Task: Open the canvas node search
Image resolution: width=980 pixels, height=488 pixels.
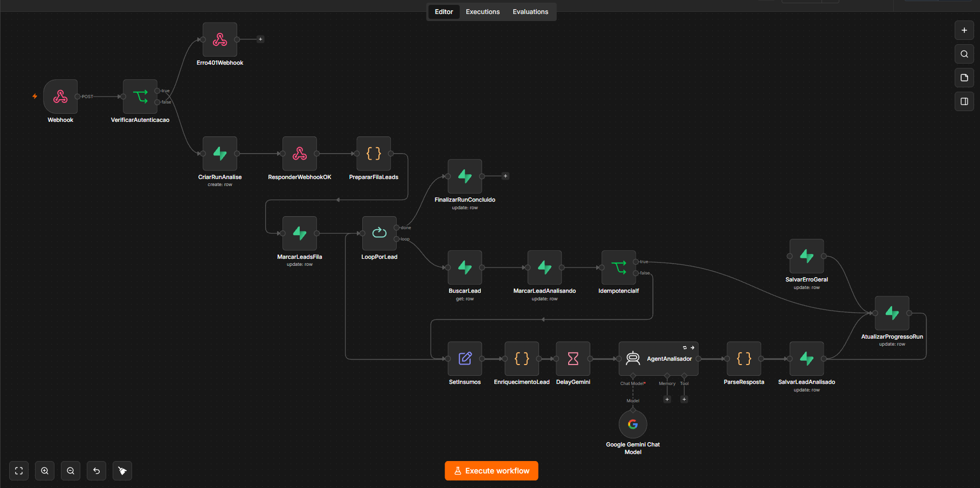Action: [x=964, y=54]
